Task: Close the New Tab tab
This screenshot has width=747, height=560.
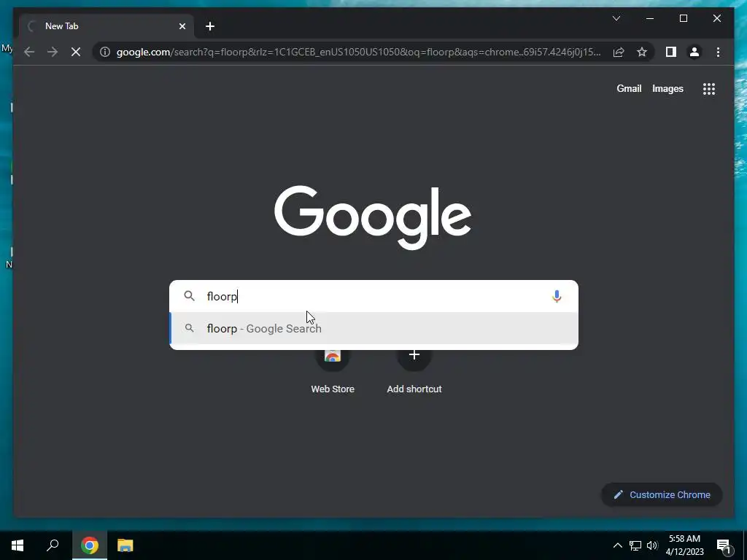Action: click(x=182, y=26)
